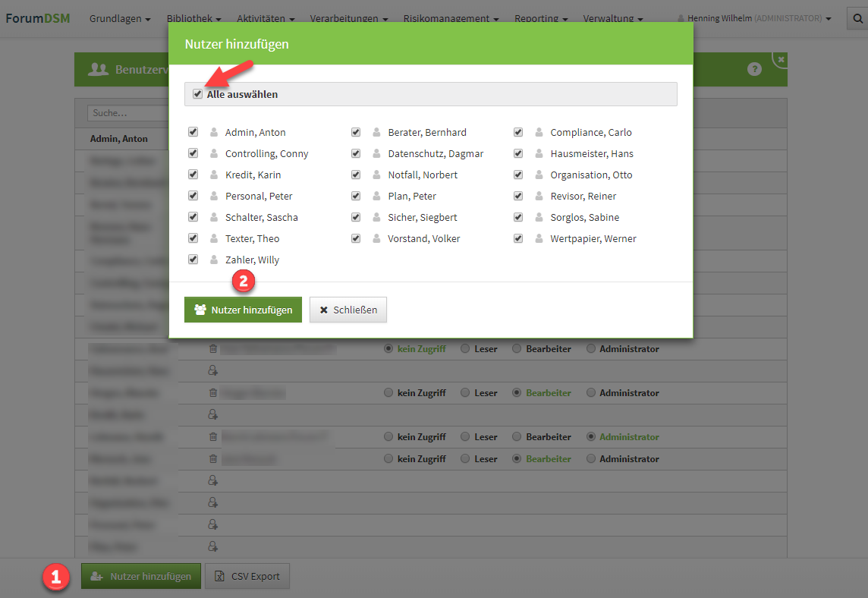The width and height of the screenshot is (868, 598).
Task: Click the user icon beside Hausmeister, Hans
Action: 539,153
